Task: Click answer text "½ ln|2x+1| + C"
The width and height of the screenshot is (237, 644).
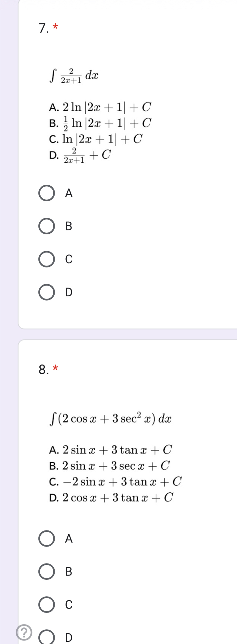Action: 107,123
